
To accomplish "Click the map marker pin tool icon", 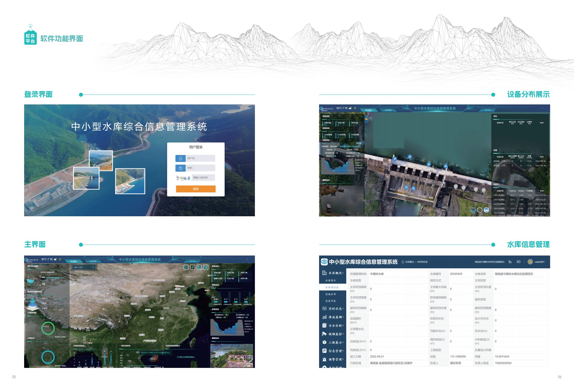I will (x=206, y=267).
